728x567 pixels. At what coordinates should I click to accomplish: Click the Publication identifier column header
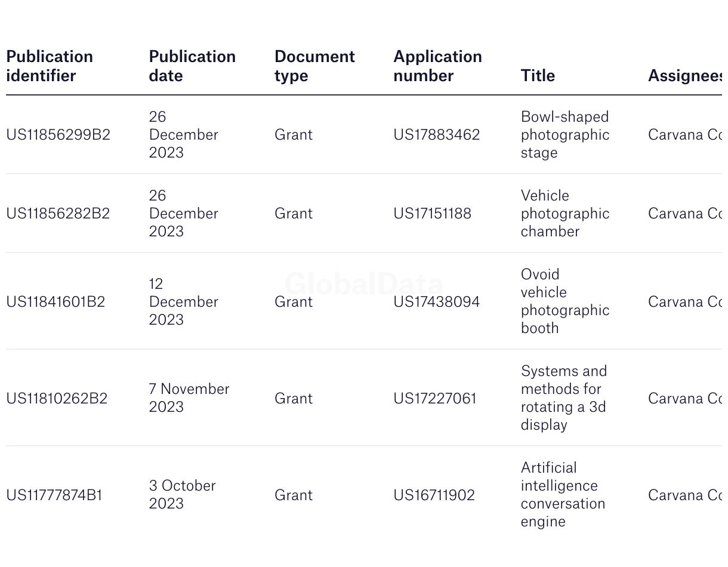(x=50, y=66)
